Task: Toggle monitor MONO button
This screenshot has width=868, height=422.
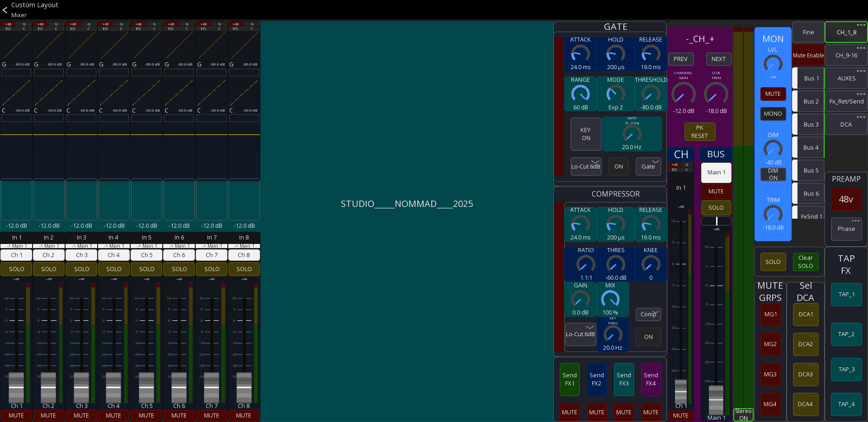Action: coord(773,114)
